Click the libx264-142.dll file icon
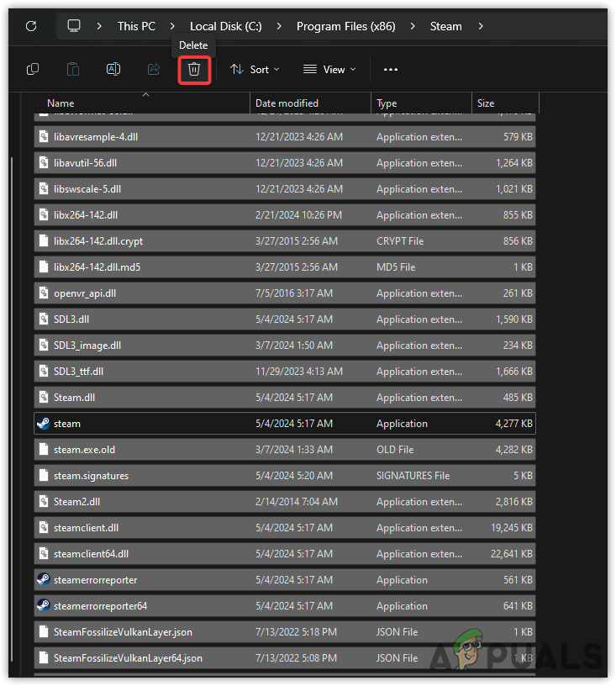The width and height of the screenshot is (616, 686). [x=44, y=215]
